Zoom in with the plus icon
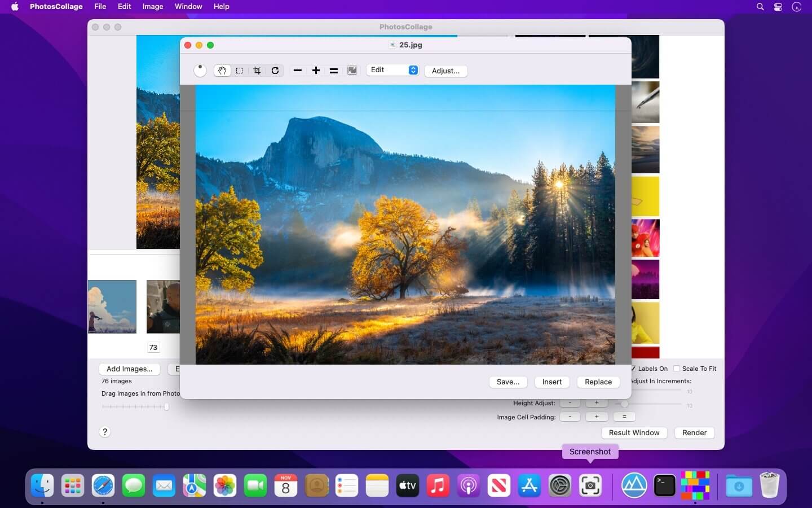 click(316, 71)
